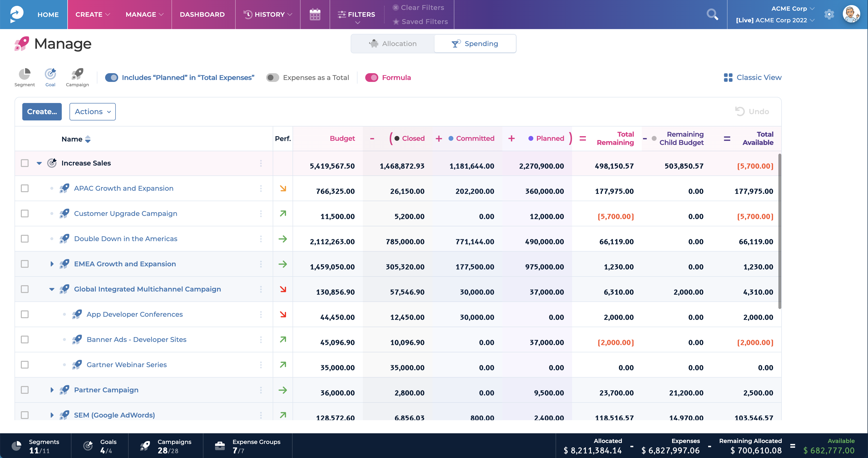The image size is (868, 458).
Task: Open row menu dots for Double Down in the Americas
Action: pos(261,239)
